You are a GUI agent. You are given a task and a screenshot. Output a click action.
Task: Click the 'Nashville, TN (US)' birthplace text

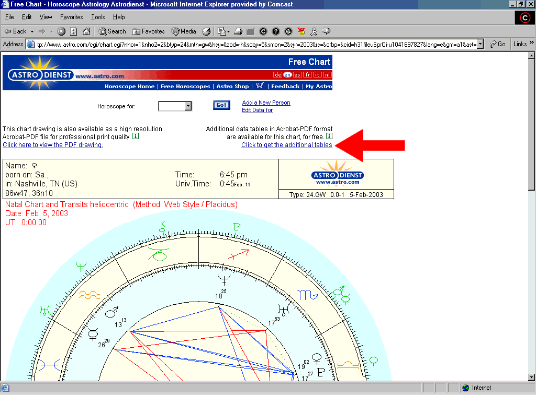click(46, 184)
